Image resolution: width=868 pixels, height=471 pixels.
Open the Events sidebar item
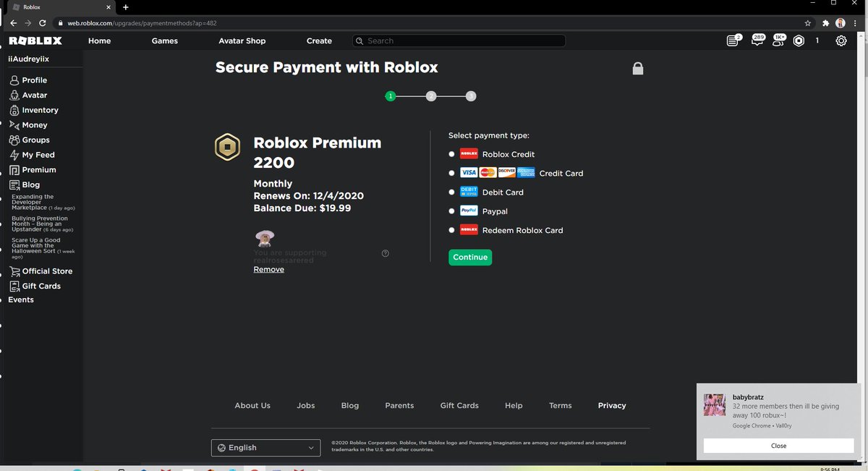[x=21, y=300]
